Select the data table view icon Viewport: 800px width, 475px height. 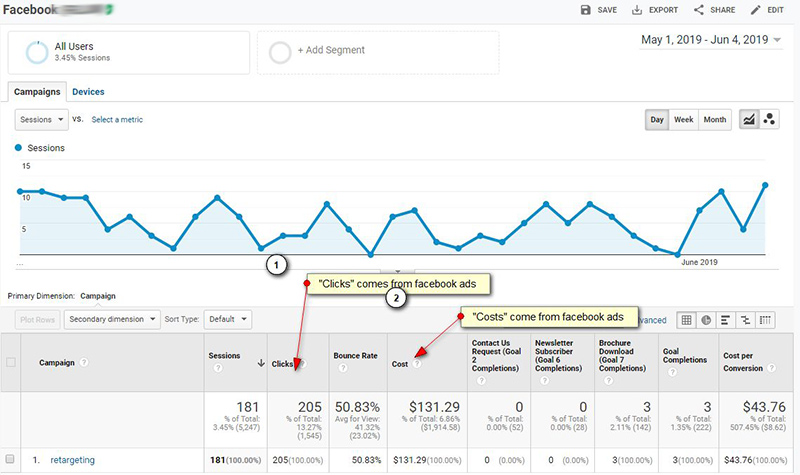pos(686,320)
